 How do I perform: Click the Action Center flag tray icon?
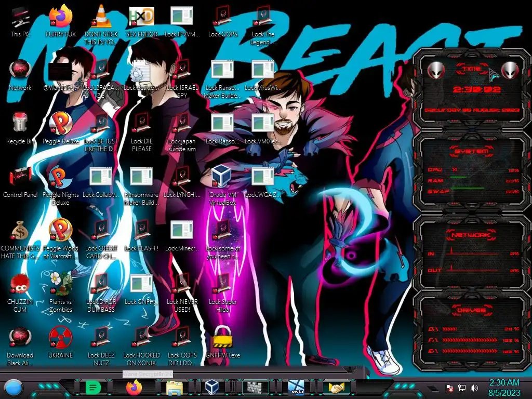pos(449,388)
